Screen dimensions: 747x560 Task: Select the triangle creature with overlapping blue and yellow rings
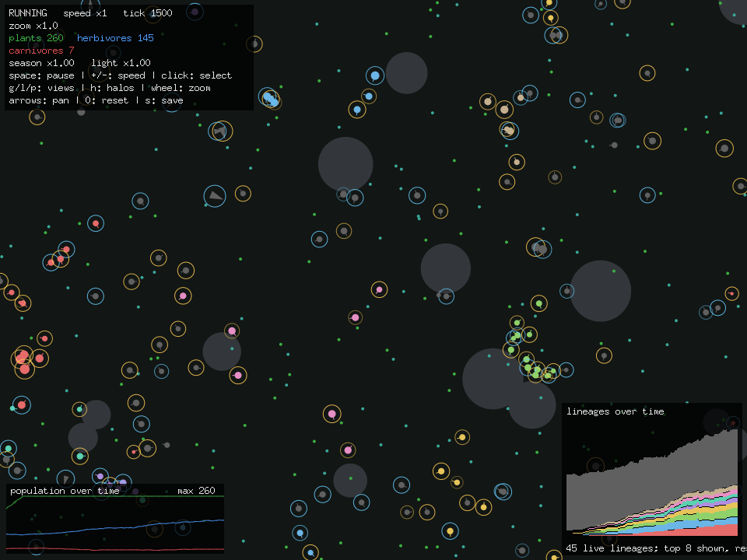[x=220, y=131]
